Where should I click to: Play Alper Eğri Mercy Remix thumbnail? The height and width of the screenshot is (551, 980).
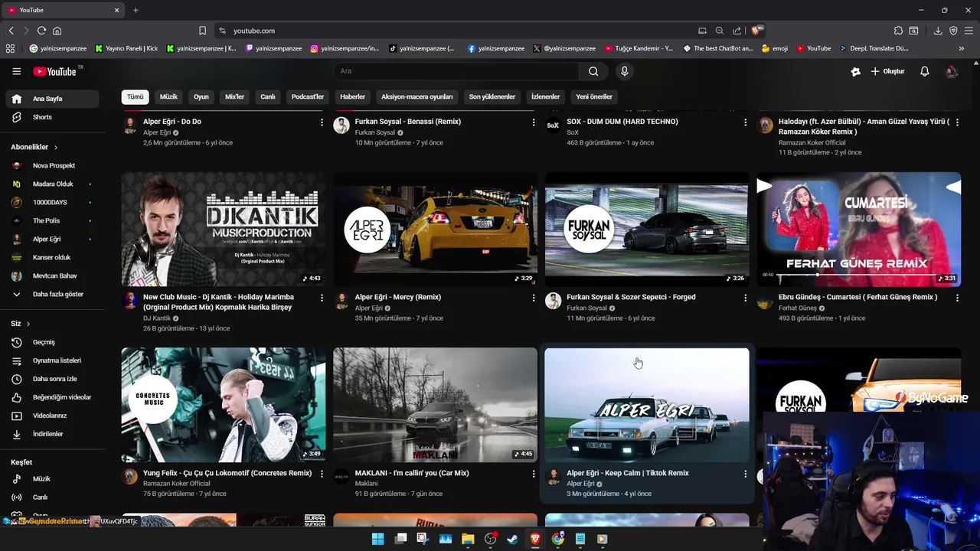pyautogui.click(x=435, y=230)
